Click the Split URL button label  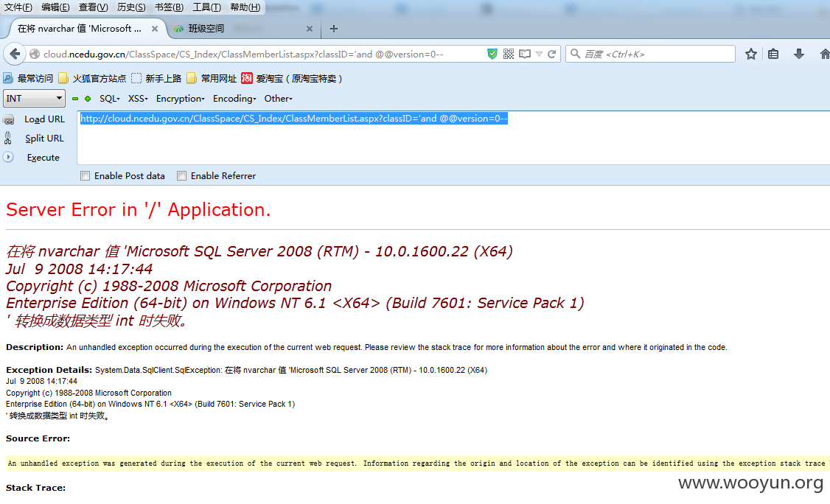tap(44, 139)
